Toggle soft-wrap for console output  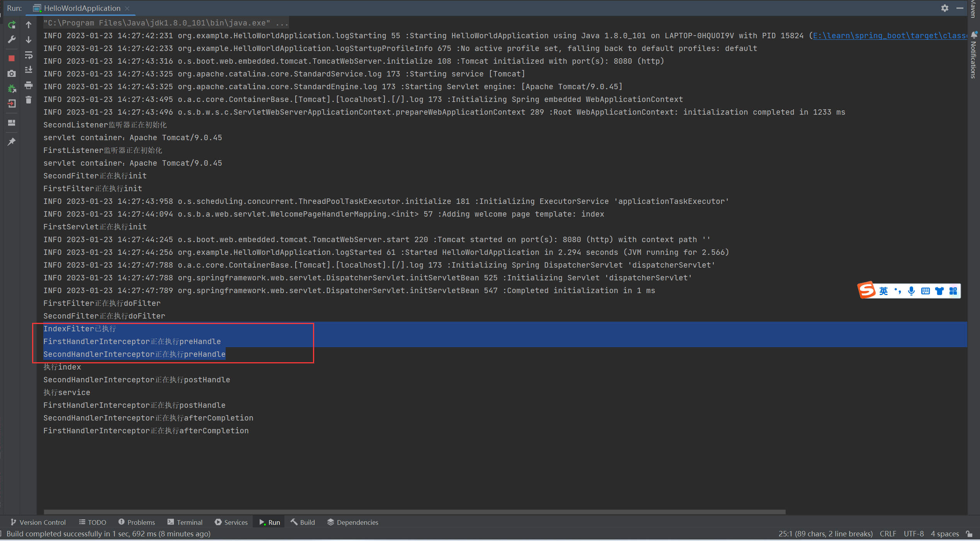coord(29,55)
